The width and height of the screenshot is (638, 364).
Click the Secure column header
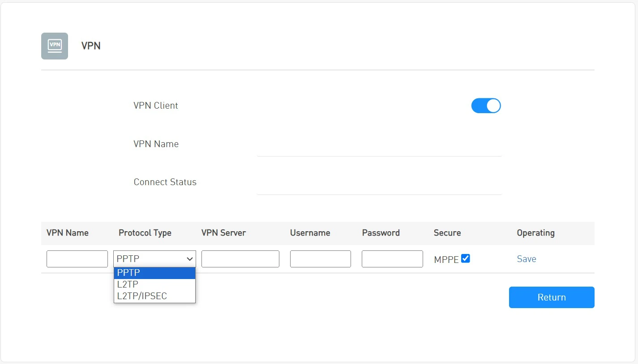tap(447, 233)
